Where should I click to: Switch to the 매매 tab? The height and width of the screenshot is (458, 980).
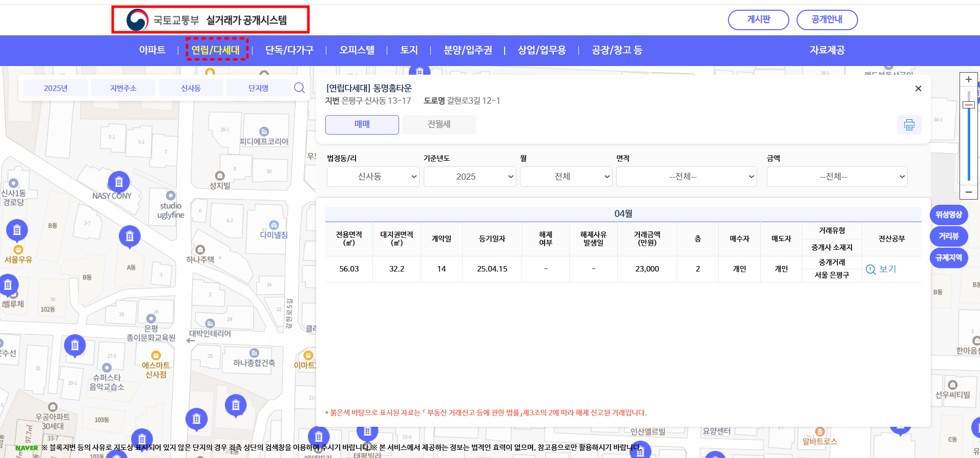[x=362, y=124]
